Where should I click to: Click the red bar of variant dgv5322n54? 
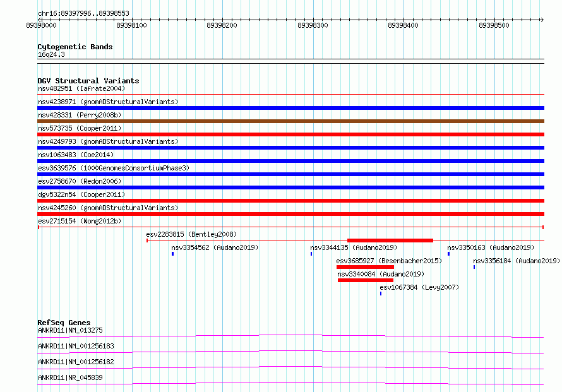pos(290,201)
